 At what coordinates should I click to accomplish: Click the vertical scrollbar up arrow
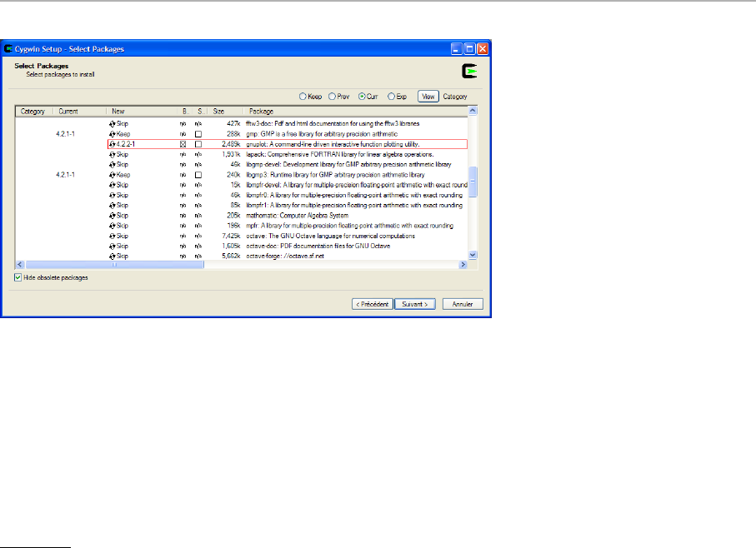[x=473, y=112]
